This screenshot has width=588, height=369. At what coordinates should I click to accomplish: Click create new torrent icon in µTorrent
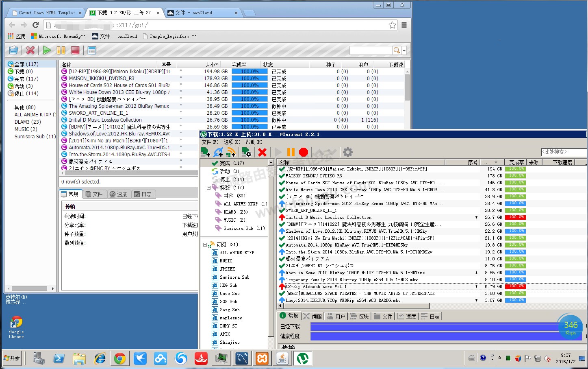coord(246,152)
